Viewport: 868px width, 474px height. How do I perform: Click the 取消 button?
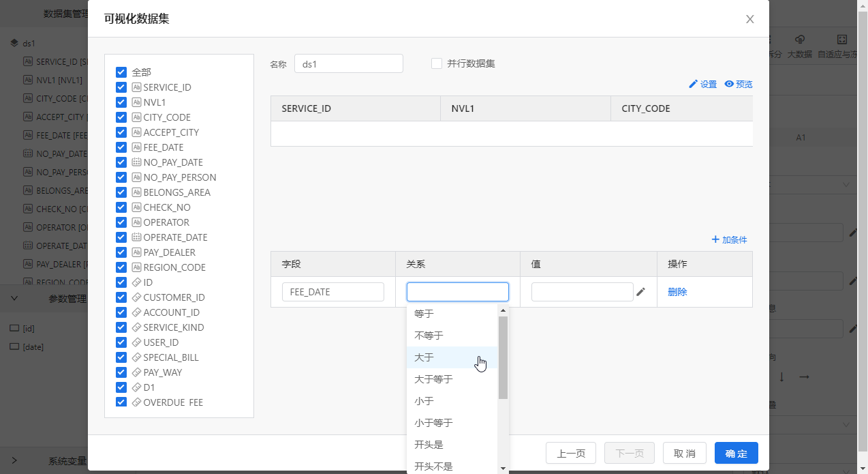click(x=685, y=454)
